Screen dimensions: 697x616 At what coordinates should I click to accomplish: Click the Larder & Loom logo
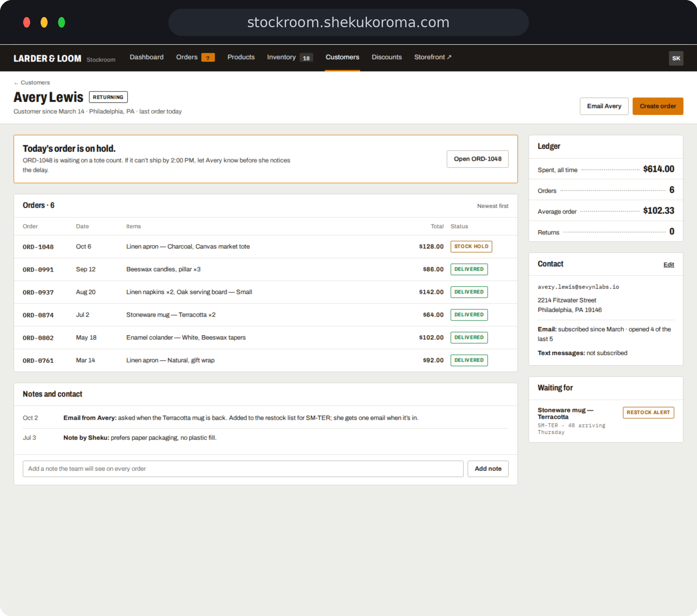[x=47, y=58]
